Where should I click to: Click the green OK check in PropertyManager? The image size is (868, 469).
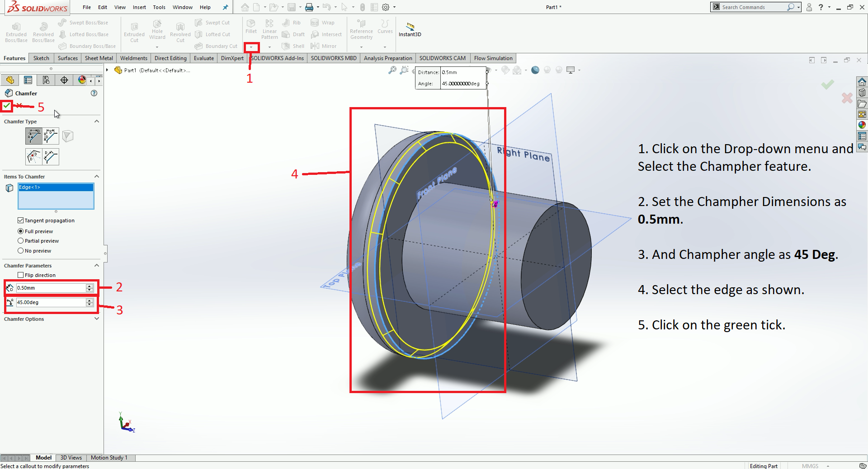tap(6, 106)
